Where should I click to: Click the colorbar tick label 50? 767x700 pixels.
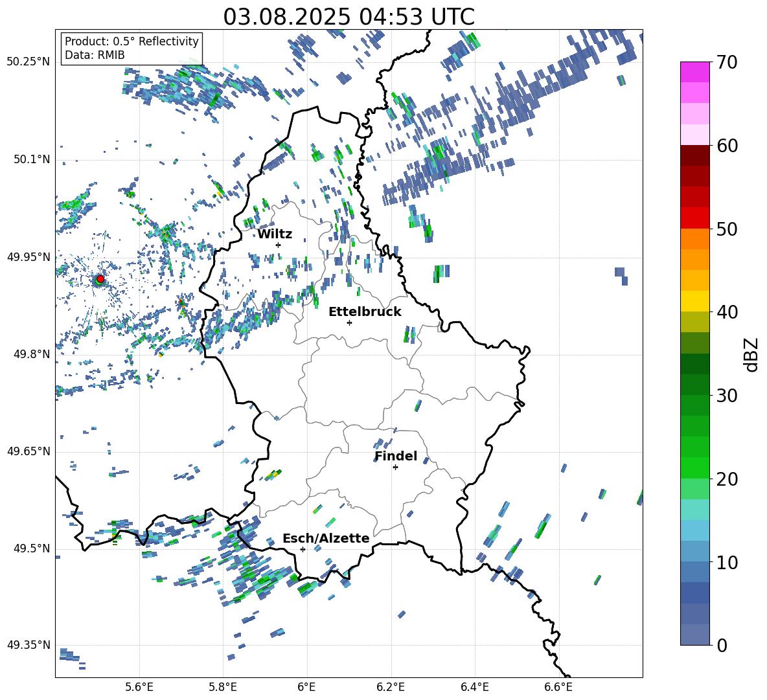point(727,229)
